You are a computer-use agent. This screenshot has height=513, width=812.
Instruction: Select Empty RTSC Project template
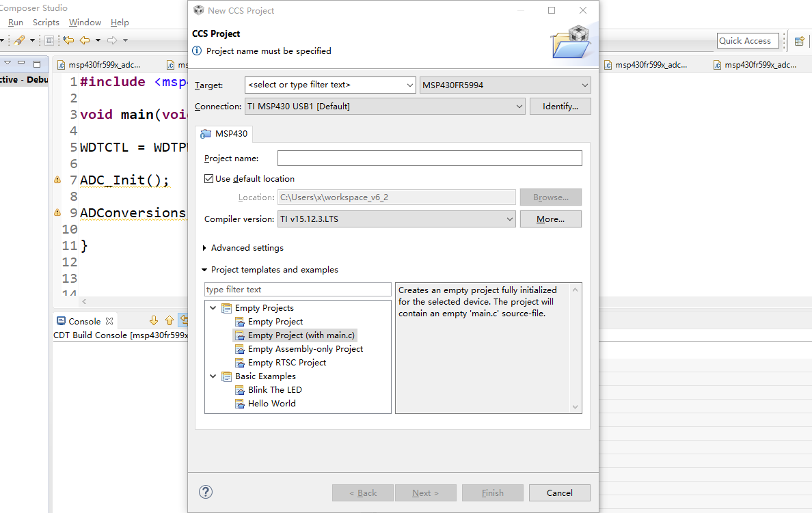point(286,362)
